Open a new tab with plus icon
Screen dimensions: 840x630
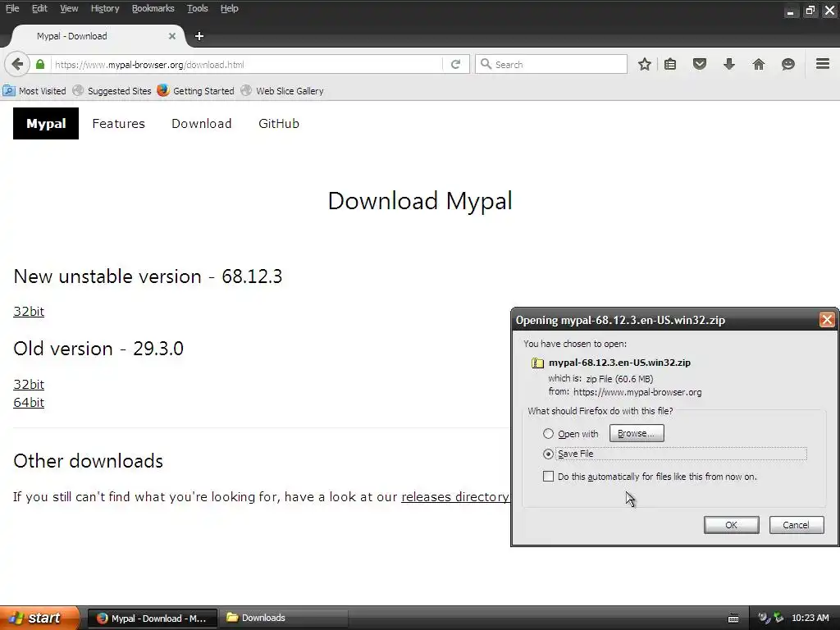[x=199, y=36]
